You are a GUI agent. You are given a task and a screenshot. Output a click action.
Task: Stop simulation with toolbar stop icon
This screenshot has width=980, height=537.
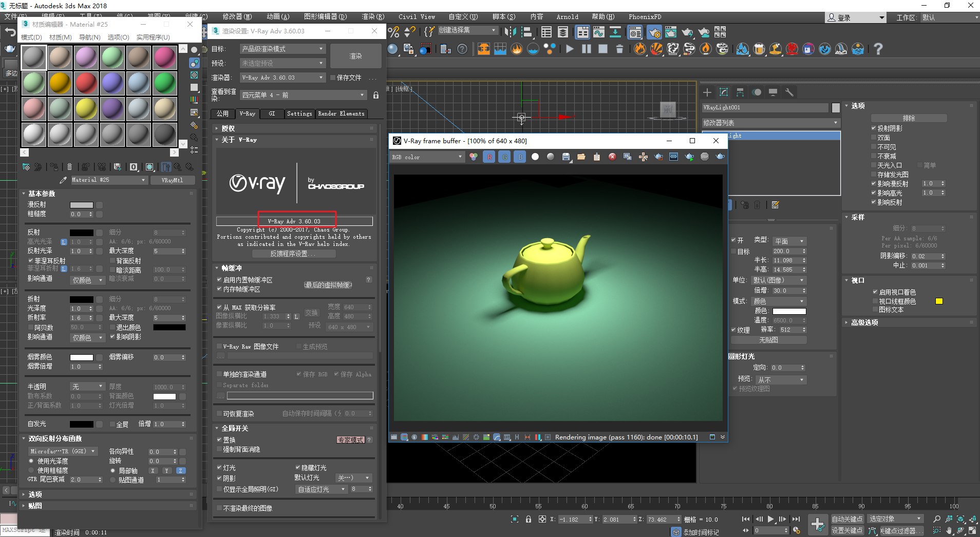coord(603,49)
